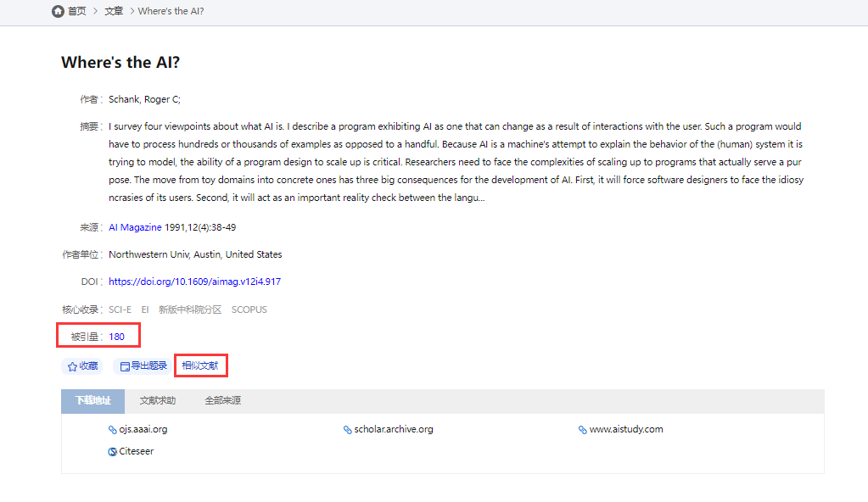Open the 全部来源 tab
This screenshot has height=502, width=868.
tap(222, 401)
